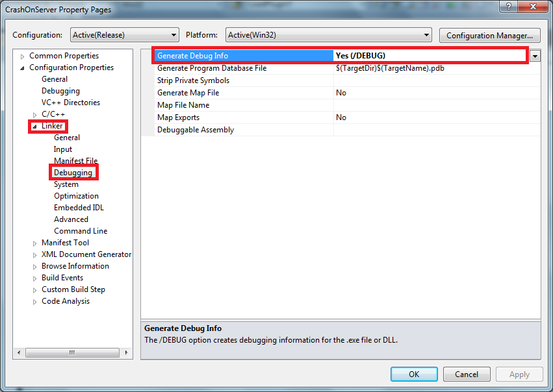Open the Platform dropdown
This screenshot has height=392, width=553.
[x=329, y=35]
